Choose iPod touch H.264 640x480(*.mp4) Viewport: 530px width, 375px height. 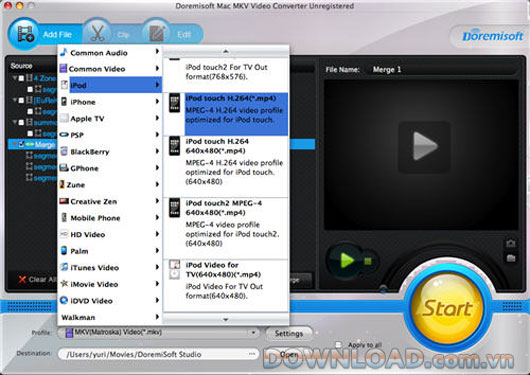226,167
